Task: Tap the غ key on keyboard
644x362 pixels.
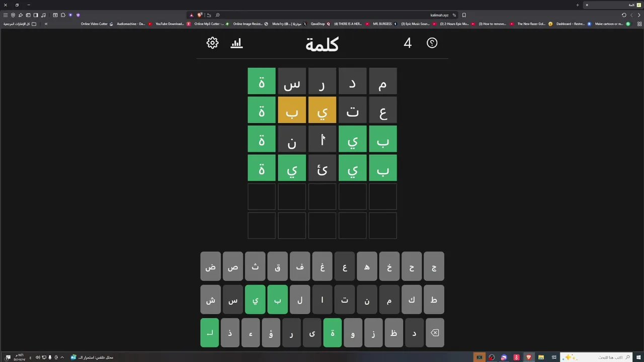Action: tap(322, 266)
